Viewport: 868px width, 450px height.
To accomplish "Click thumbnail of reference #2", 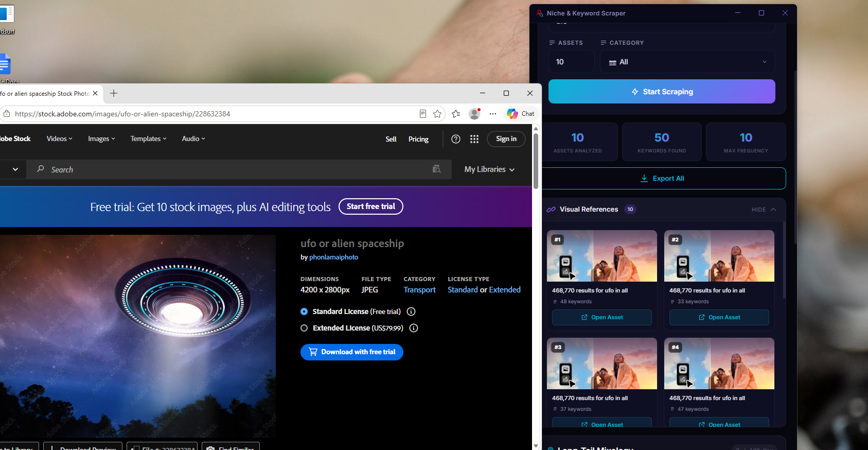I will pos(719,256).
